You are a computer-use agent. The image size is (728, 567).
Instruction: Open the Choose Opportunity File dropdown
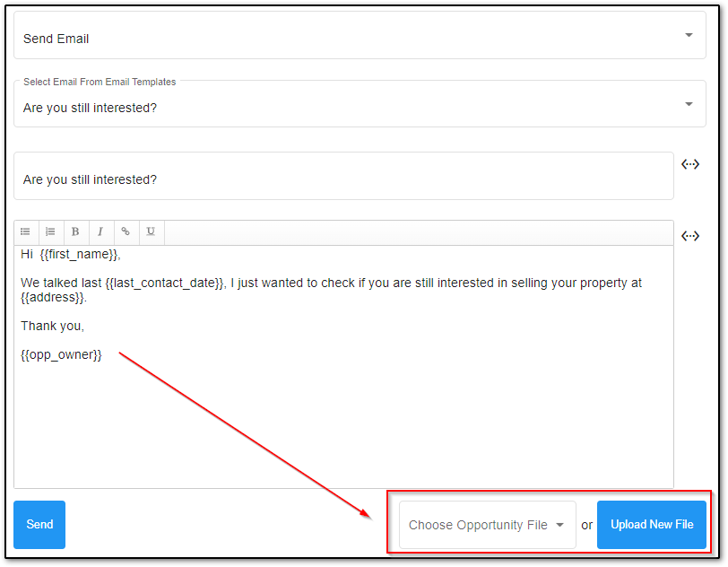pyautogui.click(x=487, y=525)
